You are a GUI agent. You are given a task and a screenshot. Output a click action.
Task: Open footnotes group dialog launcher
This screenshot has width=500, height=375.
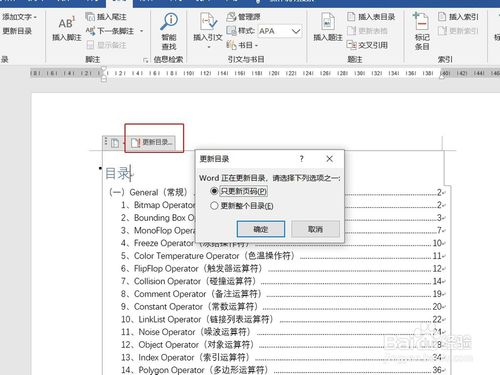click(x=145, y=60)
